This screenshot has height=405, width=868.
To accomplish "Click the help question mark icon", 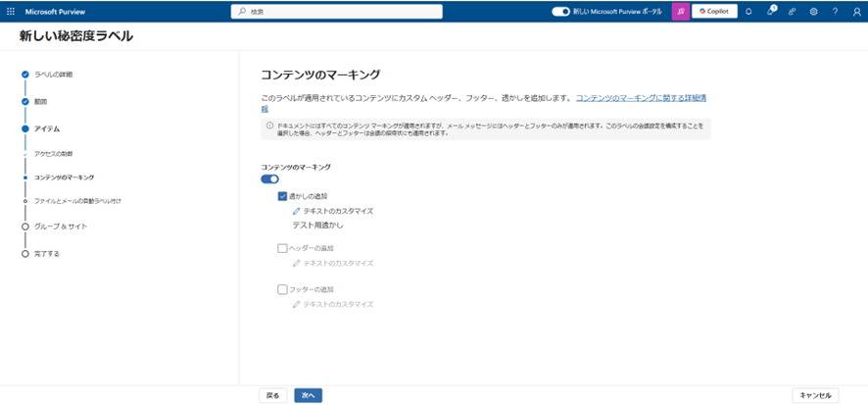I will [835, 12].
